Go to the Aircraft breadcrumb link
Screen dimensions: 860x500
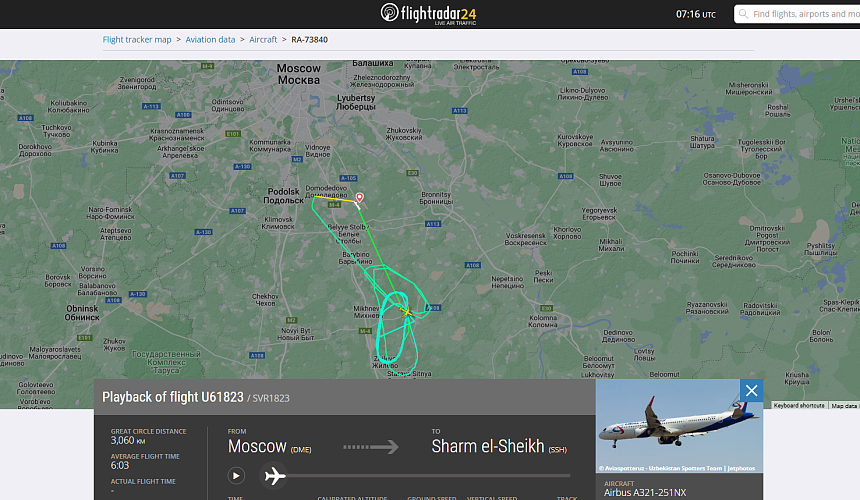pos(263,39)
